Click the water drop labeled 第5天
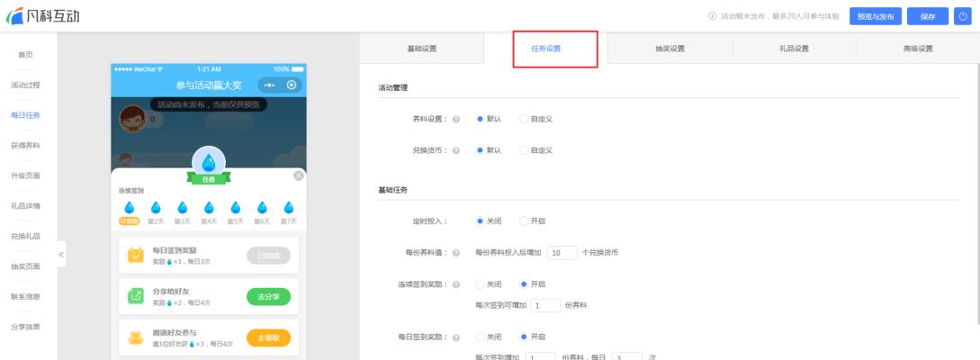 click(x=236, y=208)
